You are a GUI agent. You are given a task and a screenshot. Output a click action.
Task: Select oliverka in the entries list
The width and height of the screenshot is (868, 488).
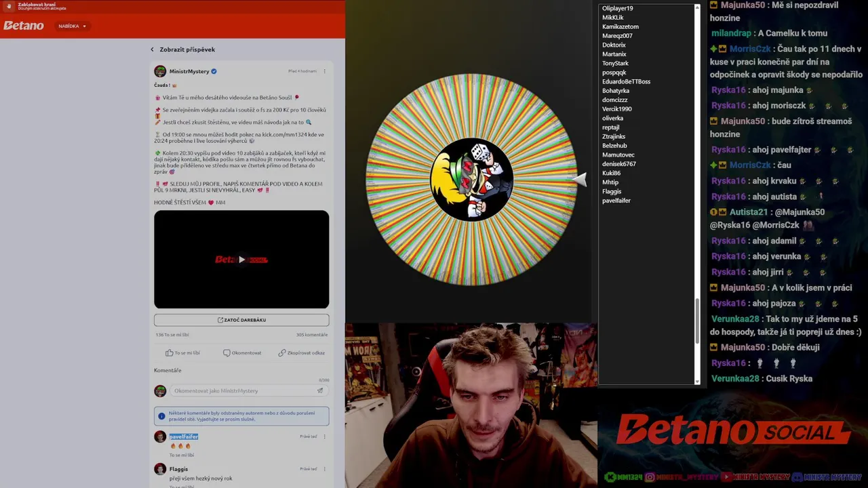pyautogui.click(x=613, y=118)
